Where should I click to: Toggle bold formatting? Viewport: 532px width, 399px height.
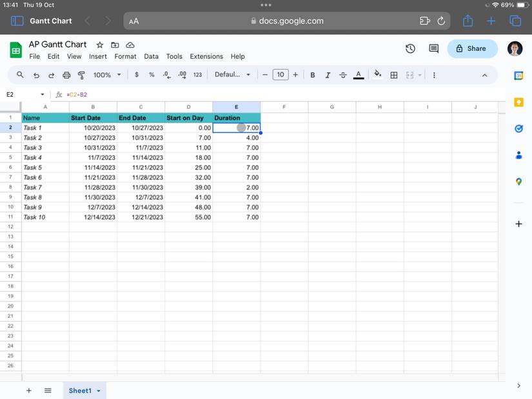313,75
